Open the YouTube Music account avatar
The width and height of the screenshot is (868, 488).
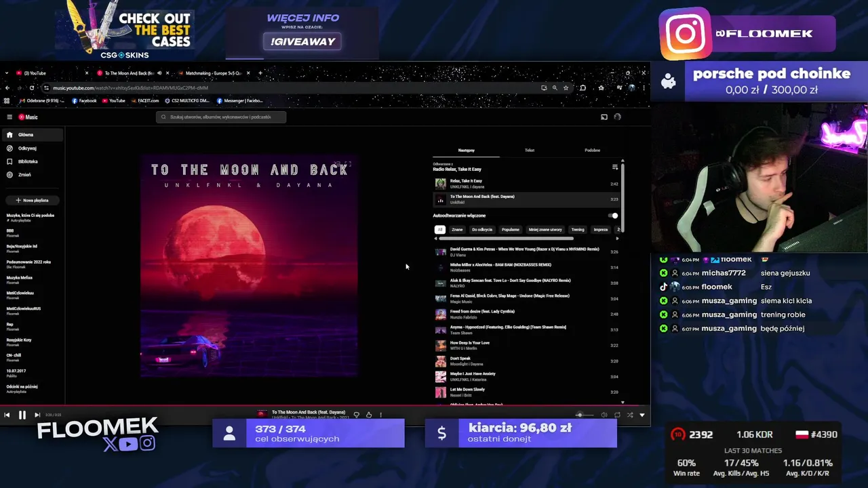click(617, 117)
